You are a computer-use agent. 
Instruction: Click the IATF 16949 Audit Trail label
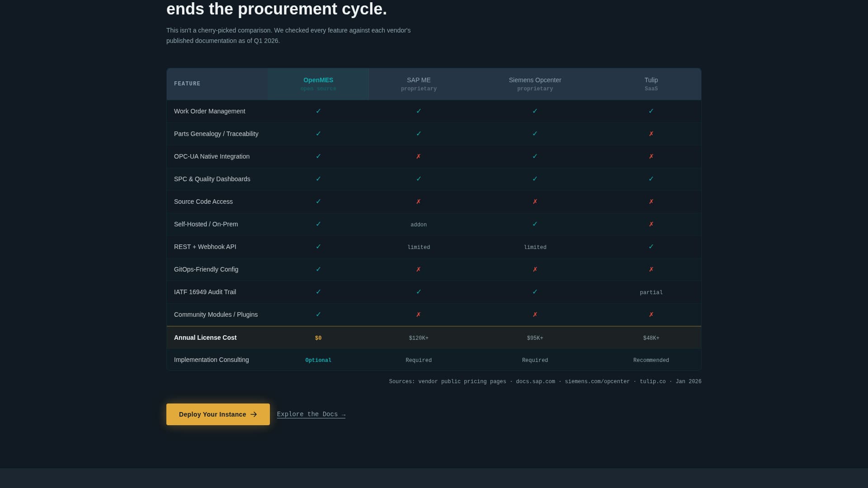[x=205, y=292]
